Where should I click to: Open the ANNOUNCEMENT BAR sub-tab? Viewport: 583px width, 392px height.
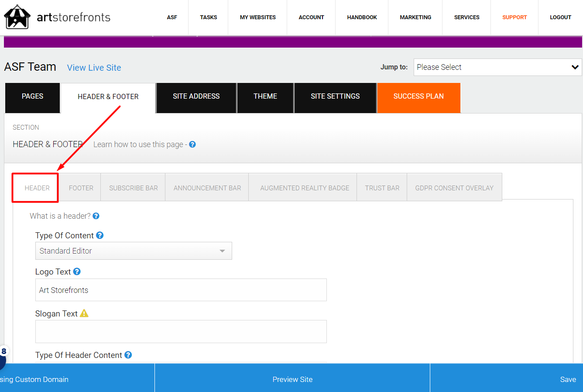tap(207, 188)
